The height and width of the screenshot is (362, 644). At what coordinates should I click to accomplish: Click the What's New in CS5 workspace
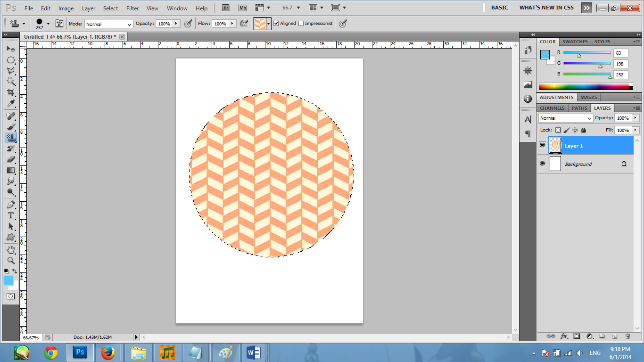coord(545,8)
